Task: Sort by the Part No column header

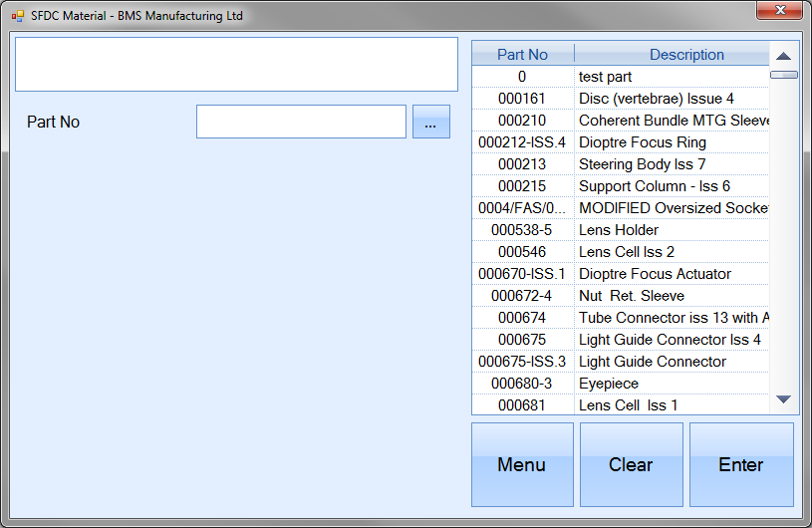Action: click(522, 55)
